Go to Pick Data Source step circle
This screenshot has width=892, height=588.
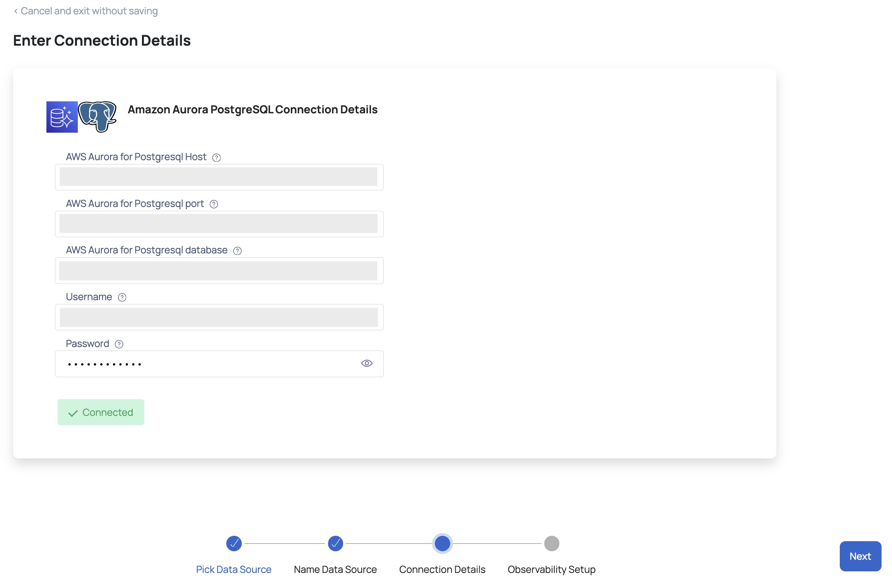click(234, 544)
